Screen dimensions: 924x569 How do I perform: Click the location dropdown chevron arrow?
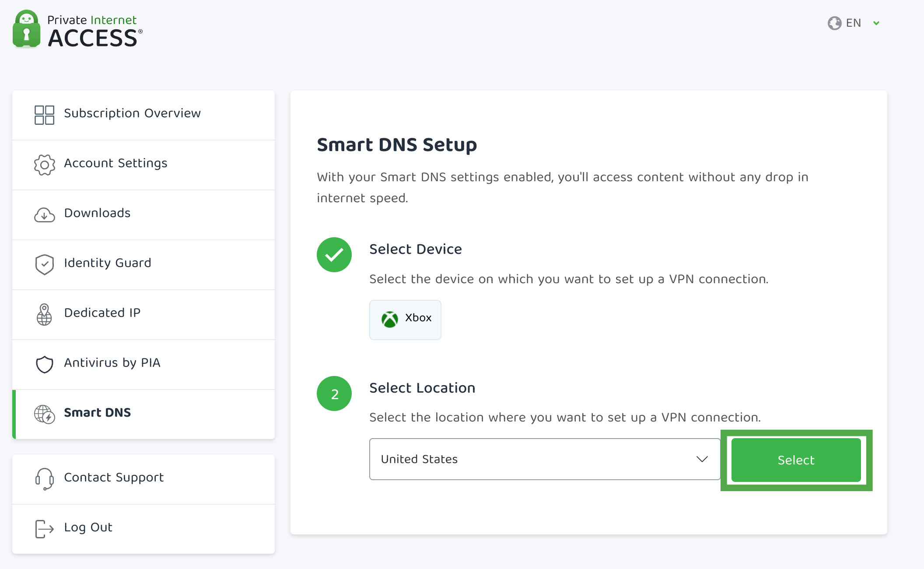(x=702, y=459)
